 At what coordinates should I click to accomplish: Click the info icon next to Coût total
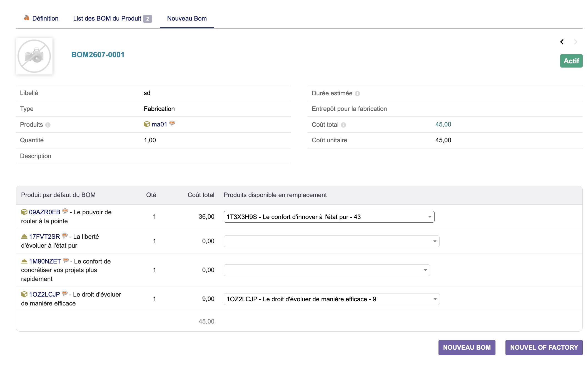click(343, 125)
